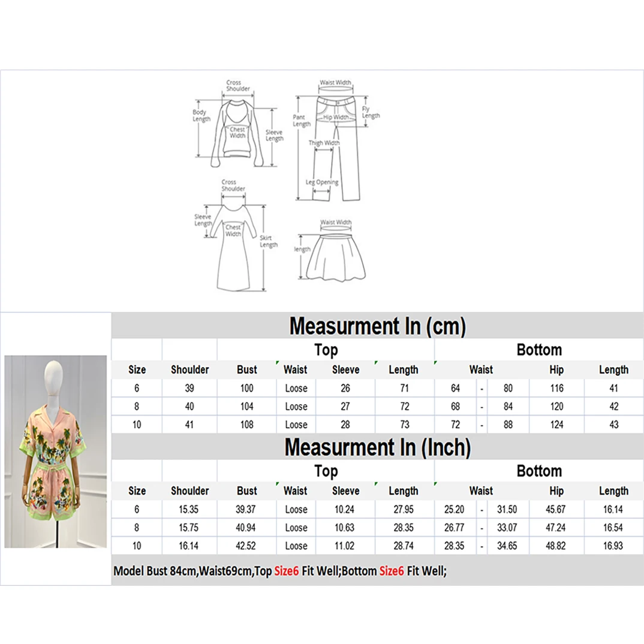644x644 pixels.
Task: Click bottom waist value 25.20 inches
Action: click(x=455, y=509)
